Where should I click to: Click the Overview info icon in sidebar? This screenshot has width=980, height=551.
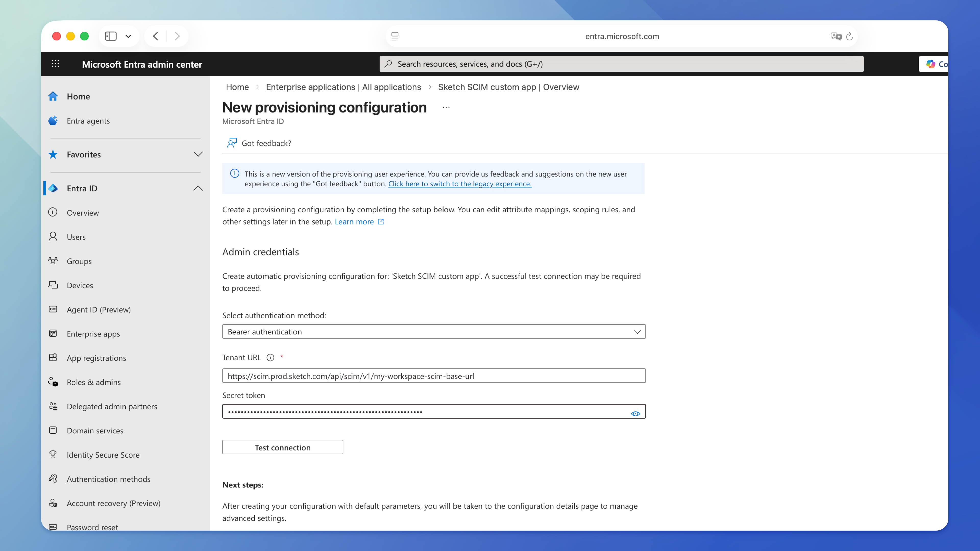(53, 212)
